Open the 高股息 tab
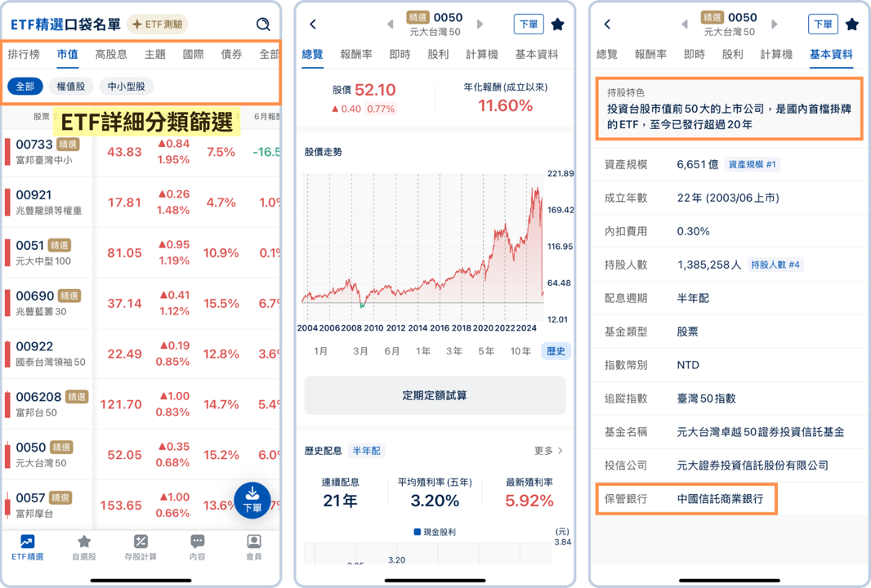 coord(111,54)
